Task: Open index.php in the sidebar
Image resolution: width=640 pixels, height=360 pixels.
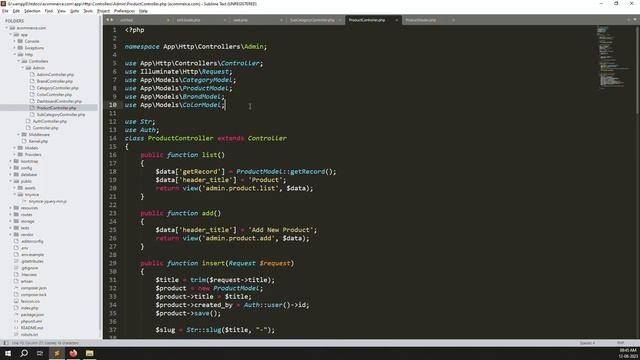Action: click(29, 308)
